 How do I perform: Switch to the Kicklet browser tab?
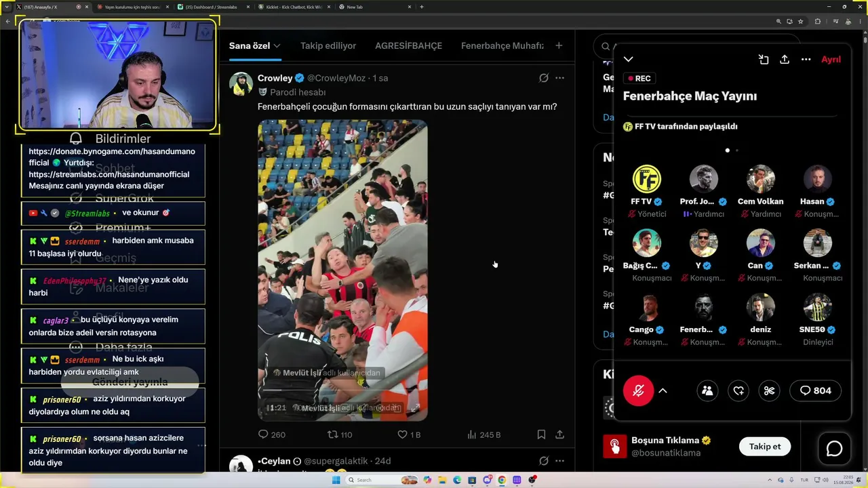coord(296,7)
